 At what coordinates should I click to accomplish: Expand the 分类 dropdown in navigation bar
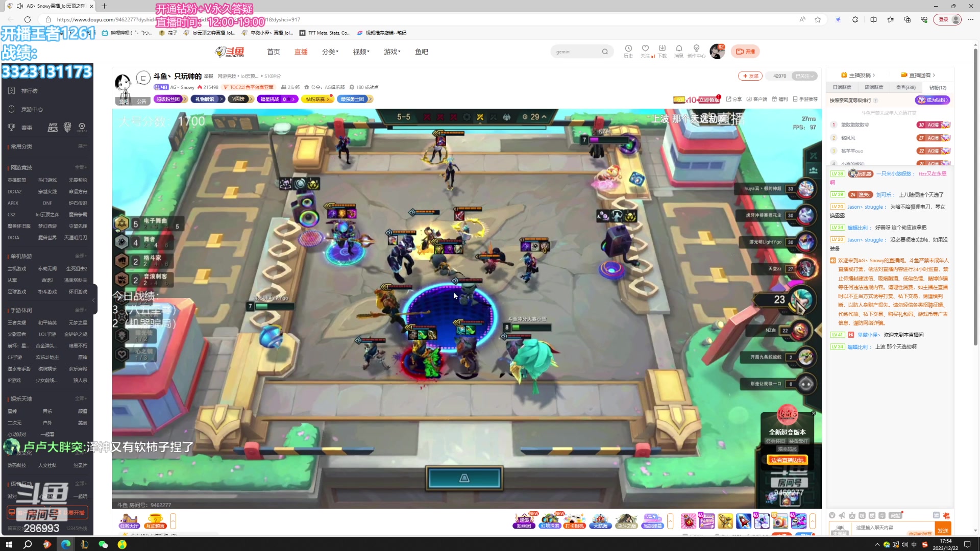tap(330, 52)
